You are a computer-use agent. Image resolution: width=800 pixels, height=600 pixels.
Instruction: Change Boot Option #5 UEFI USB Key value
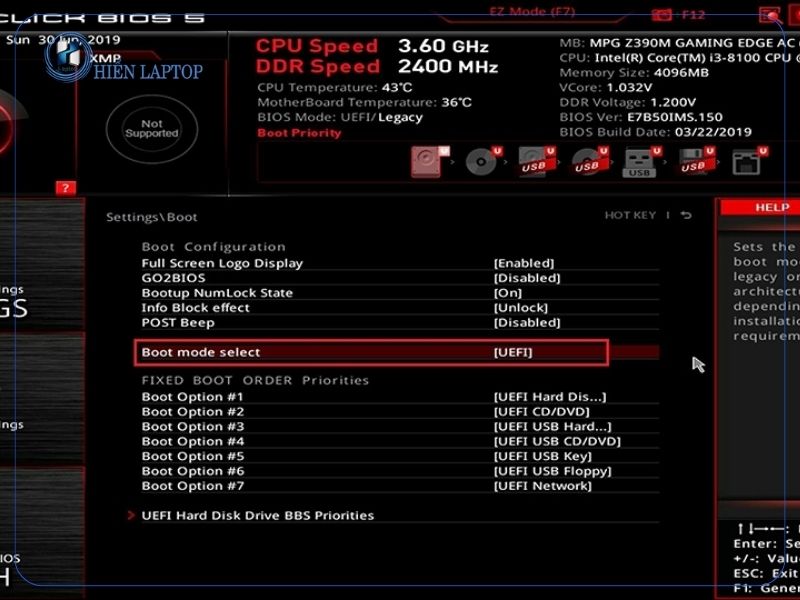click(x=543, y=456)
